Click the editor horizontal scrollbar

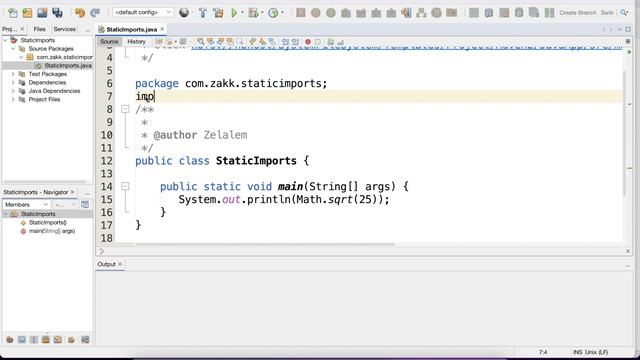coord(265,244)
